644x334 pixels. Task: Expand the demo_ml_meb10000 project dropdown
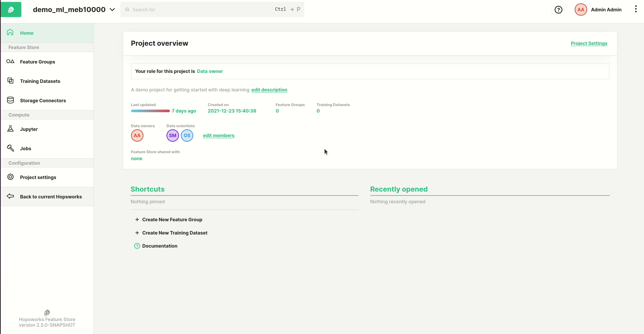pos(112,10)
